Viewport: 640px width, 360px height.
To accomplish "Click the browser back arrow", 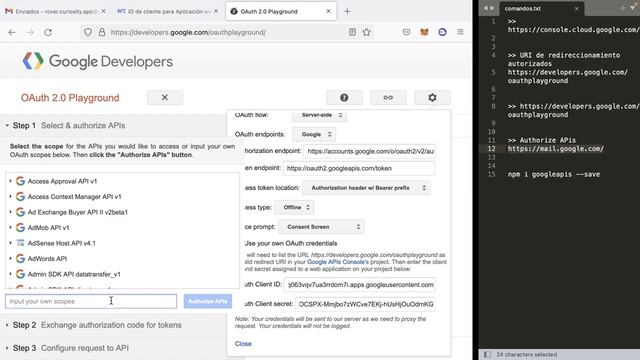I will click(12, 32).
